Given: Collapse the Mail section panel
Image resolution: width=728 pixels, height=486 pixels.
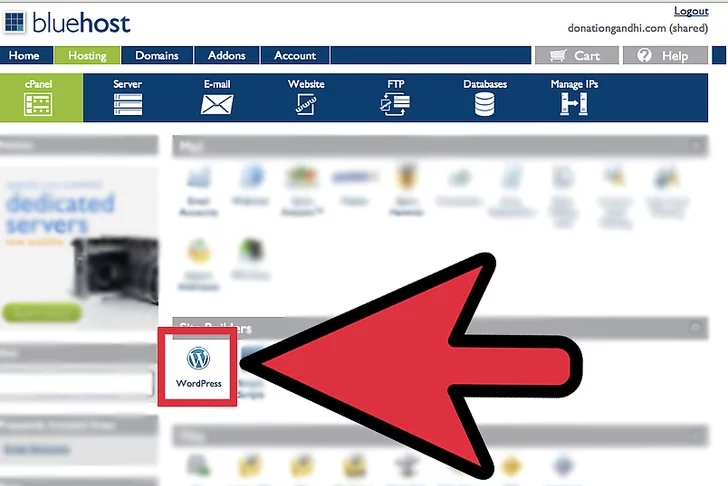Looking at the screenshot, I should (x=695, y=147).
